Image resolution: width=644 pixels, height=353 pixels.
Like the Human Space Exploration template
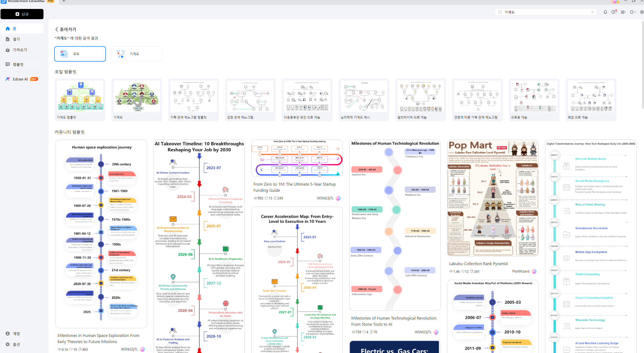tap(71, 349)
